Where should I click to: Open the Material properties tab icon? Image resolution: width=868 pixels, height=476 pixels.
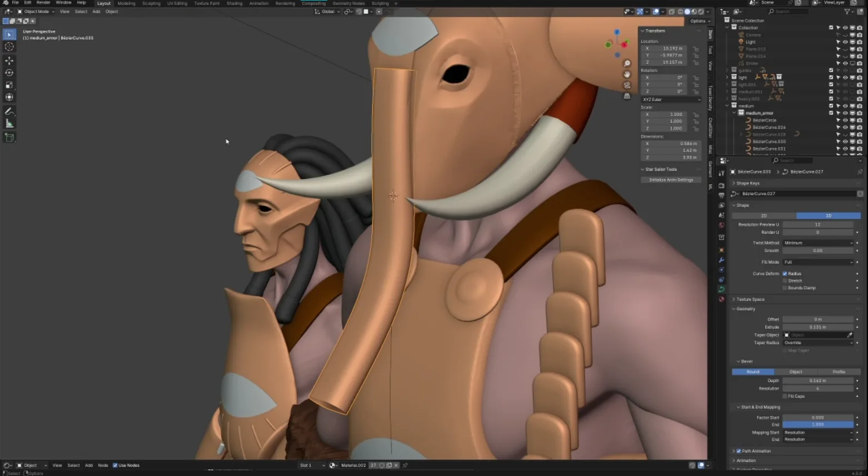(721, 299)
